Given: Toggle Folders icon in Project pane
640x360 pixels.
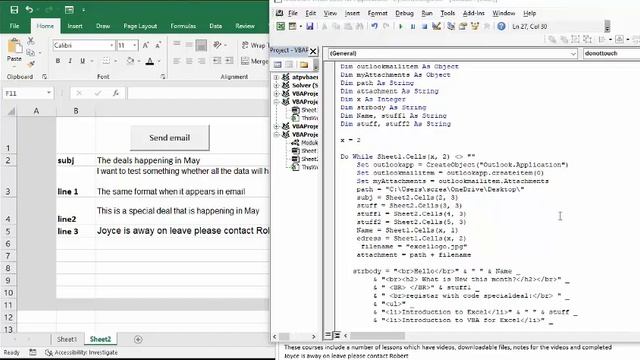Looking at the screenshot, I should pos(304,64).
